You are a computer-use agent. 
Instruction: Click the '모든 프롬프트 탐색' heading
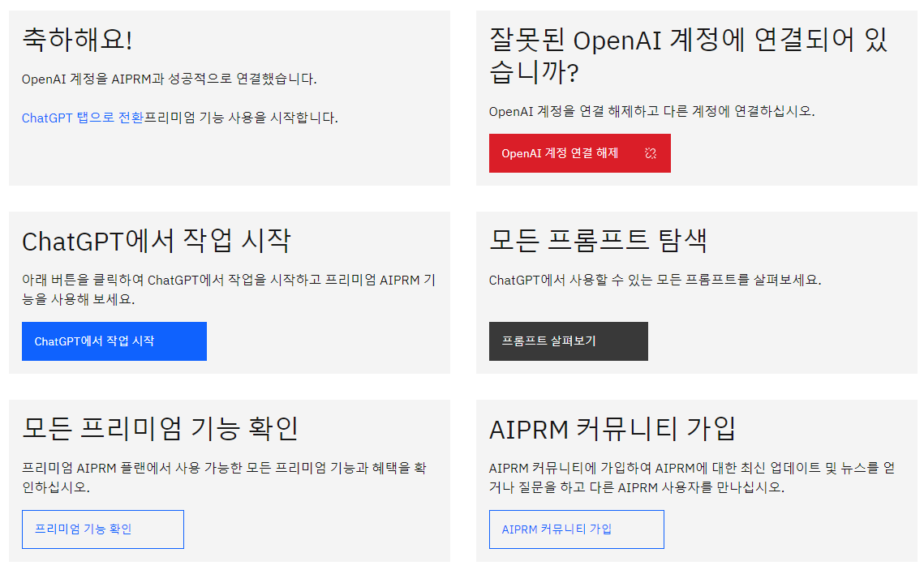pyautogui.click(x=598, y=240)
